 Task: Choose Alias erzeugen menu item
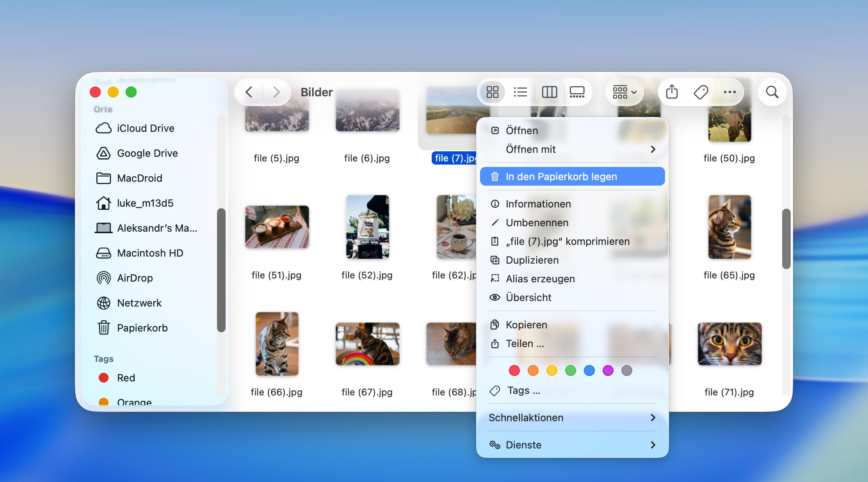click(x=572, y=279)
